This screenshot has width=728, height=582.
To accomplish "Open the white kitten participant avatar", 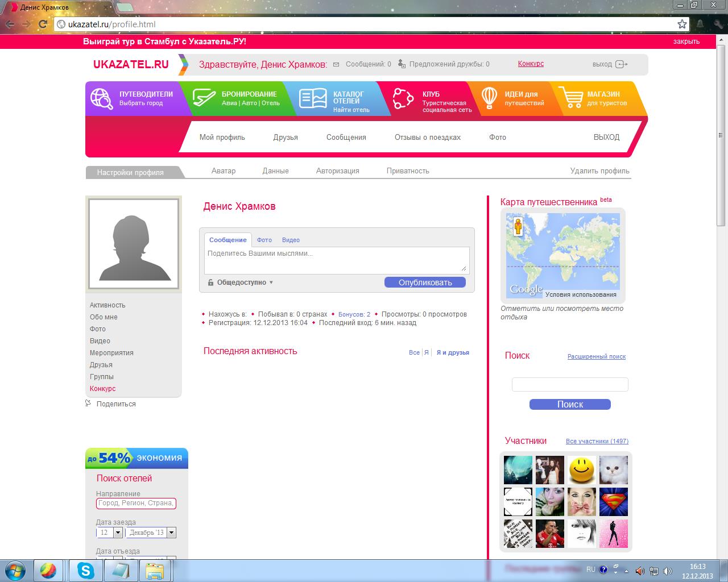I will click(x=614, y=469).
